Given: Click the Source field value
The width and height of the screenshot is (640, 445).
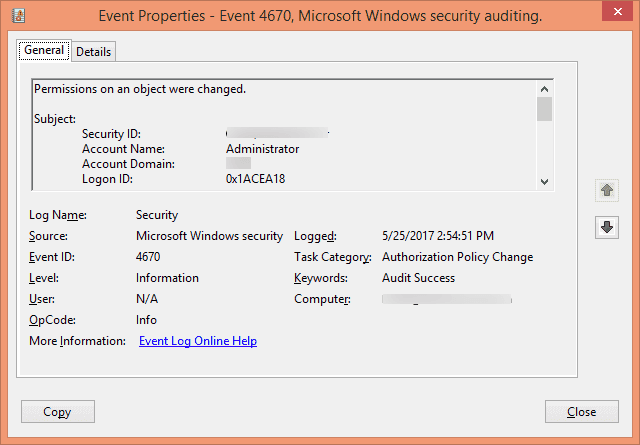Looking at the screenshot, I should click(x=209, y=236).
